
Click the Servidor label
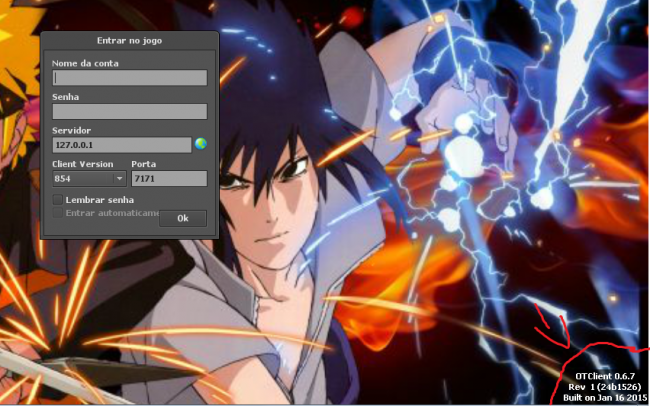coord(72,131)
